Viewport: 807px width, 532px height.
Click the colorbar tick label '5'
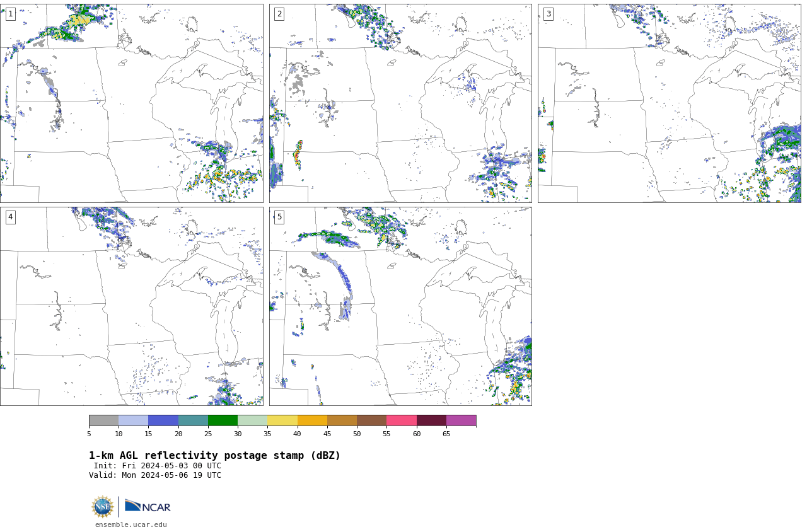pyautogui.click(x=89, y=434)
